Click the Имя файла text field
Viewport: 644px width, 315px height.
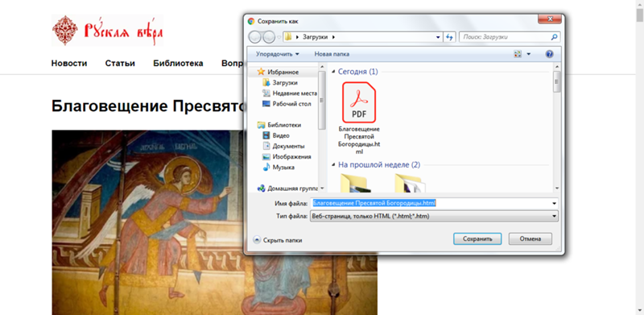point(431,203)
